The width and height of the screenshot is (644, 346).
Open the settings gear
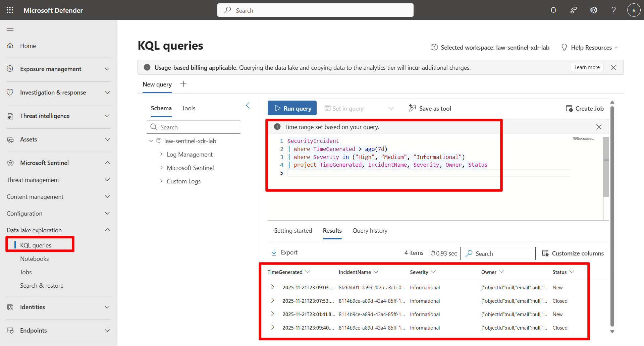(x=594, y=10)
